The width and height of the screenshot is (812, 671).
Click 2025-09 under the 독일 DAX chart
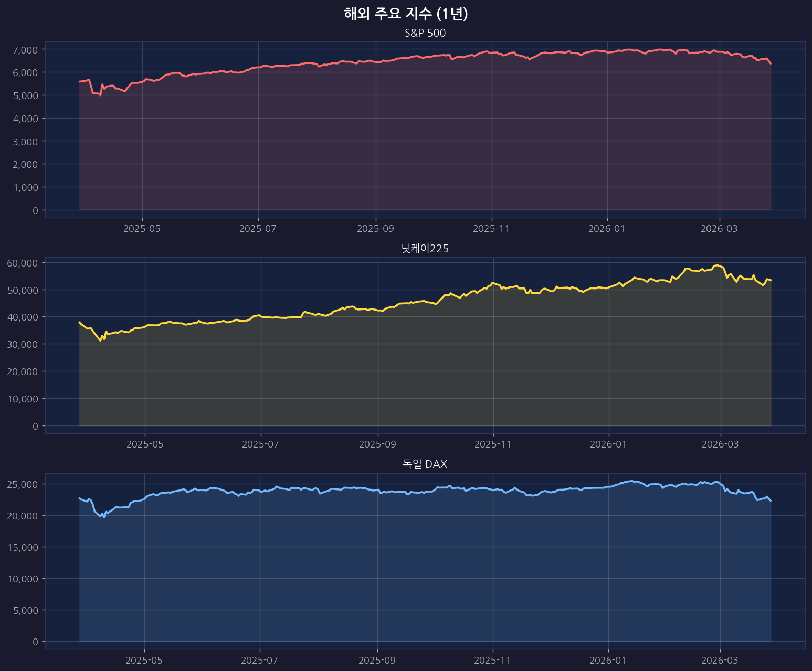pos(377,660)
